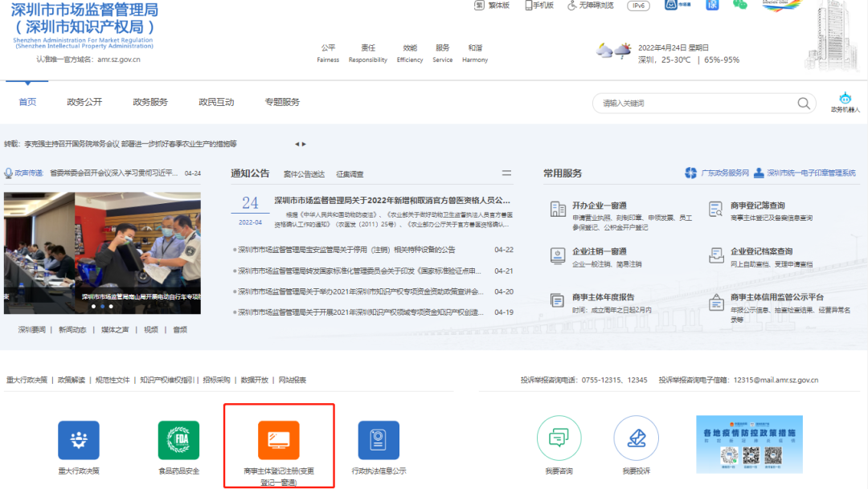Open the orange 商事主体登记注册 icon
This screenshot has width=868, height=489.
tap(278, 440)
